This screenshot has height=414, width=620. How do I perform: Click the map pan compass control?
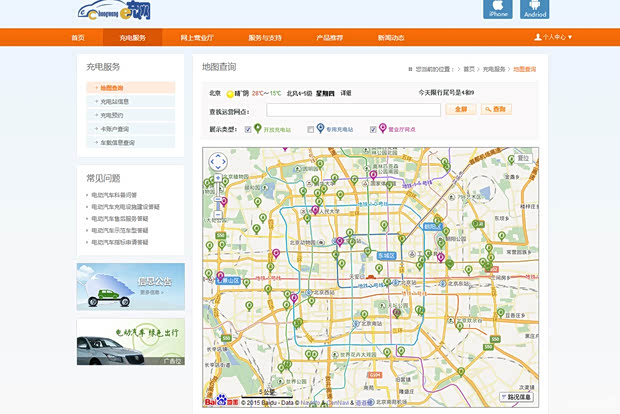click(x=218, y=162)
